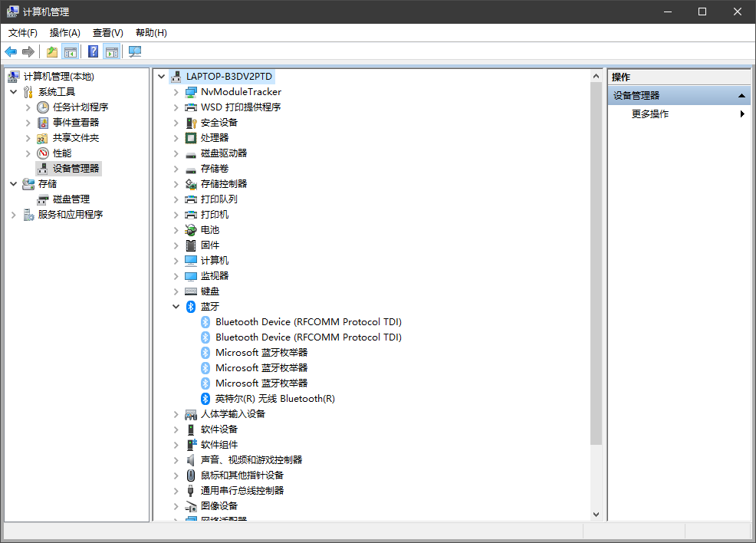Expand the 存储控制器 category
This screenshot has width=756, height=543.
click(x=176, y=184)
